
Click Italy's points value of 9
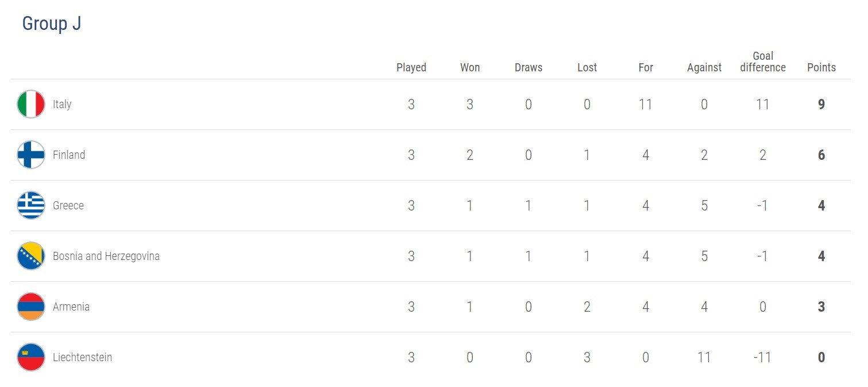(x=821, y=104)
